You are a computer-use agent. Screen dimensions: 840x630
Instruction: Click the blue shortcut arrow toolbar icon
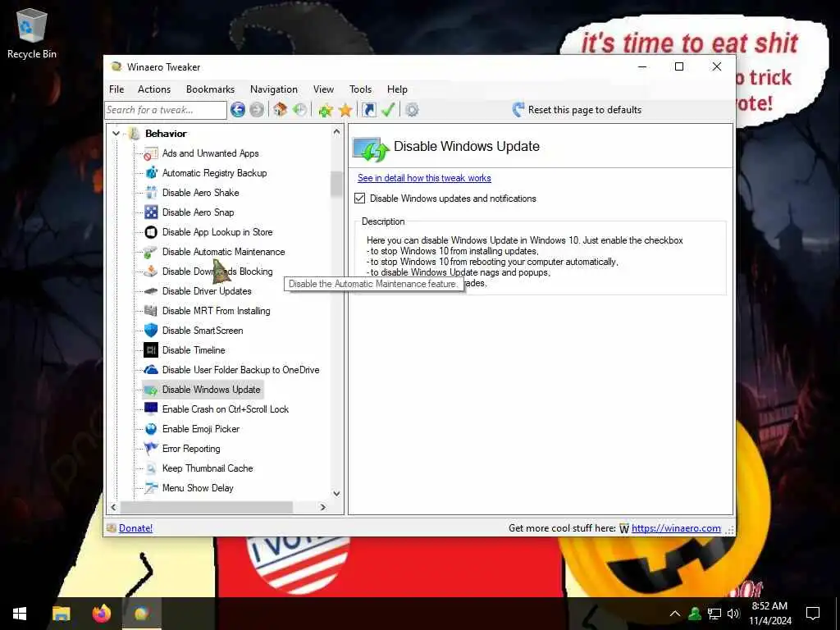368,110
